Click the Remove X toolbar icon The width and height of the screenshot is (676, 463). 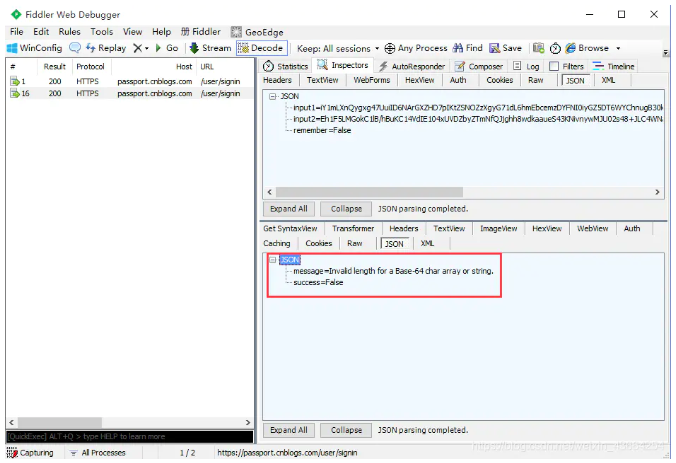(x=138, y=48)
